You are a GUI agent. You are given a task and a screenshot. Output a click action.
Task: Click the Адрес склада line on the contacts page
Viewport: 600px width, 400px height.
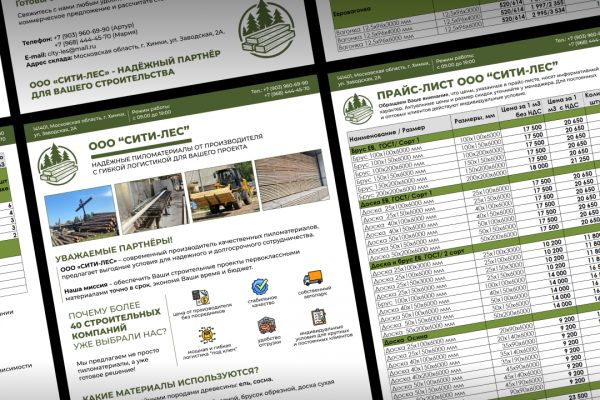pyautogui.click(x=125, y=48)
